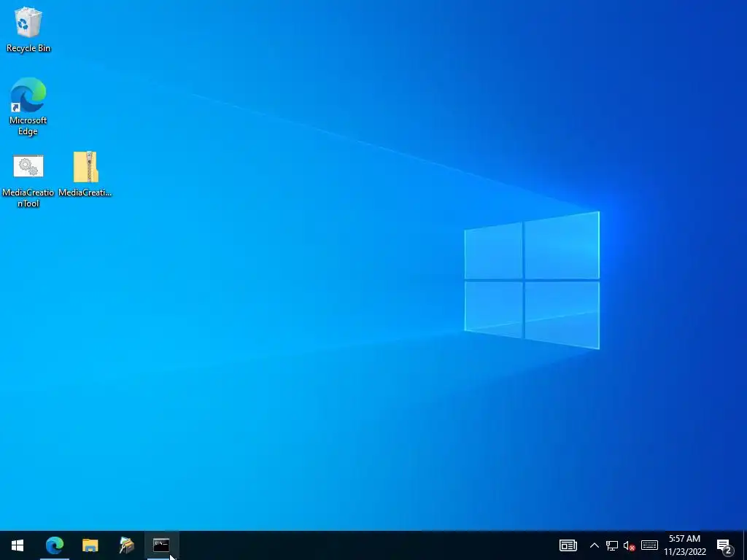
Task: Open the Action Center notifications icon
Action: click(x=724, y=545)
